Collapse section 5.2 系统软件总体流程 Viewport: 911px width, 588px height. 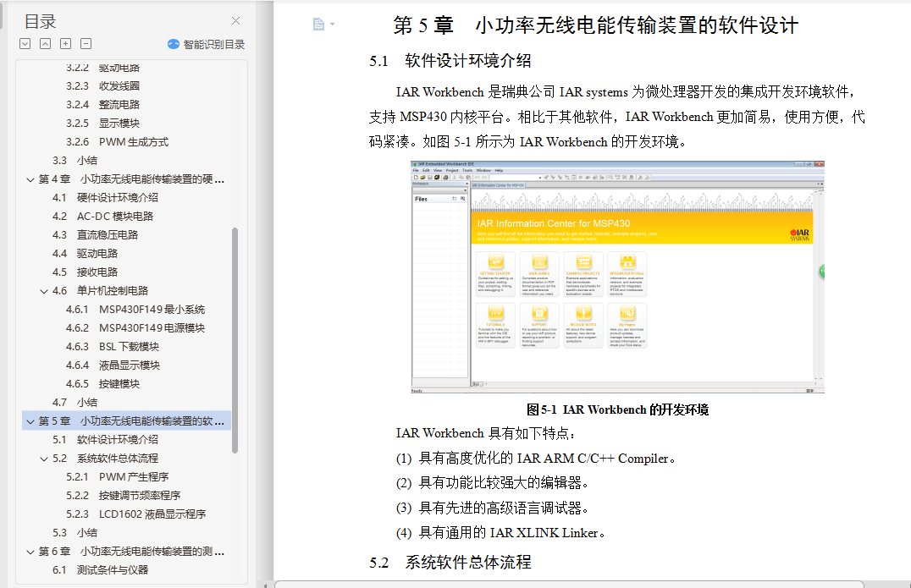[43, 459]
